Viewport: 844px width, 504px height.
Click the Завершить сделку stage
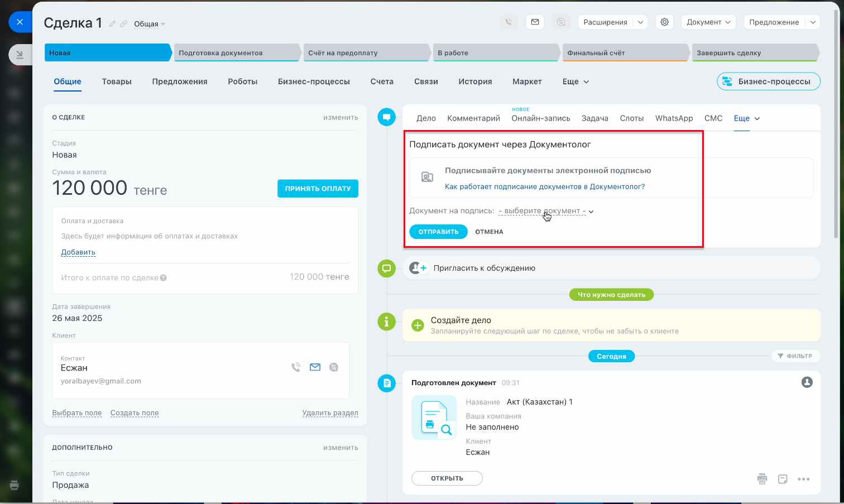coord(755,52)
